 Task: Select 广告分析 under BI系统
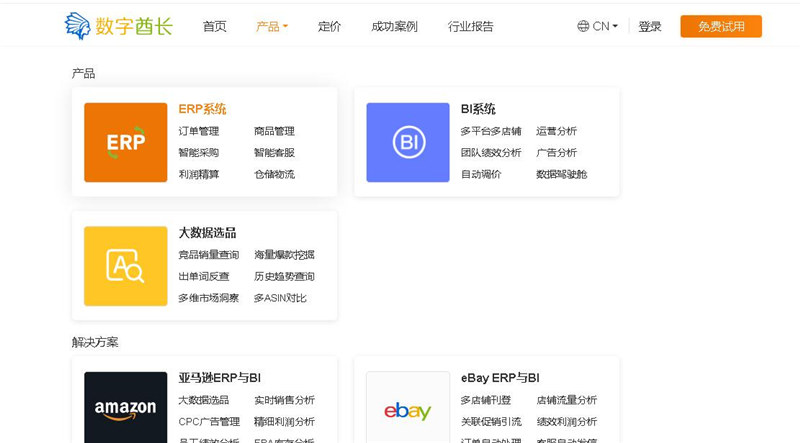[557, 153]
